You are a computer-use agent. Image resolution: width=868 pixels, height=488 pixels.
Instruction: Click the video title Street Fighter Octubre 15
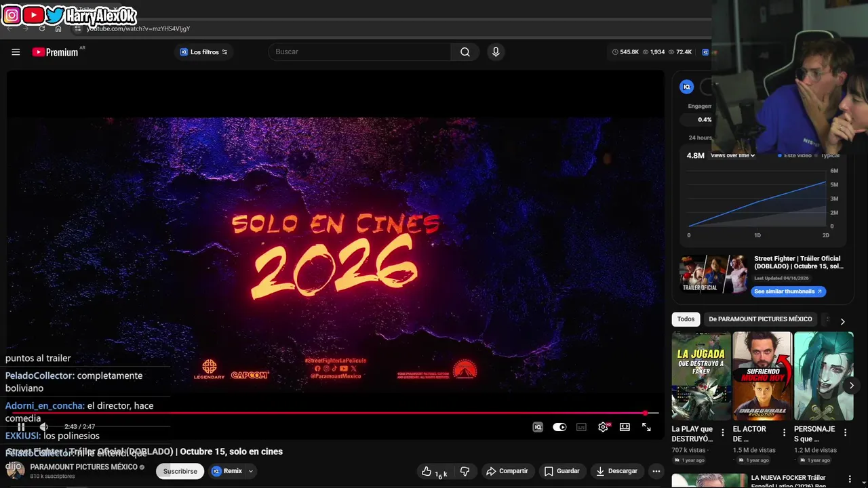pyautogui.click(x=144, y=451)
